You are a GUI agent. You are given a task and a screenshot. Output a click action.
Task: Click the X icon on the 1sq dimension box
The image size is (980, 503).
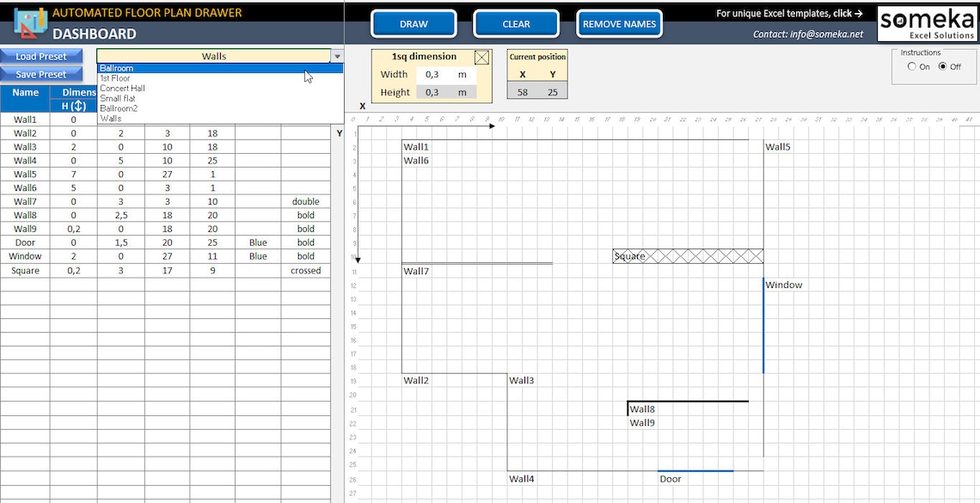tap(481, 57)
